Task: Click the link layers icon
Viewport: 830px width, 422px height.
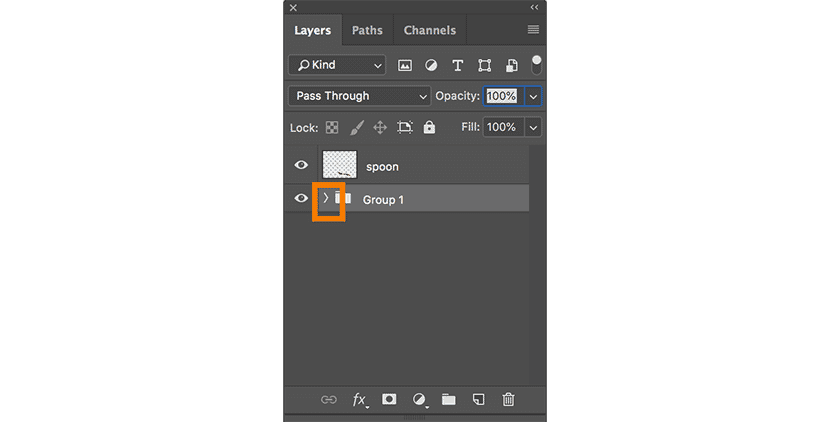Action: pos(328,399)
